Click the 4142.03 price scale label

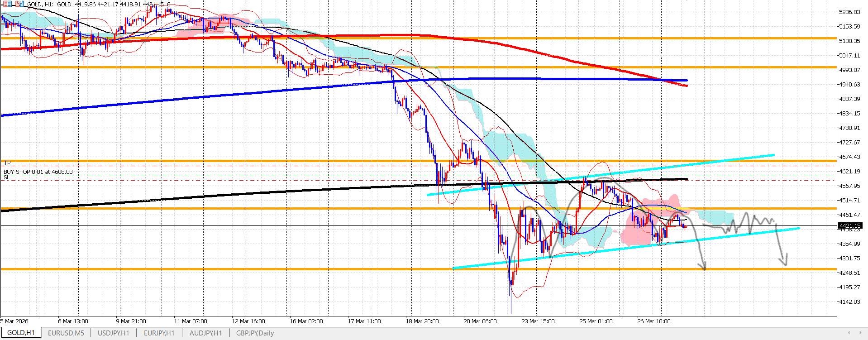pyautogui.click(x=849, y=302)
